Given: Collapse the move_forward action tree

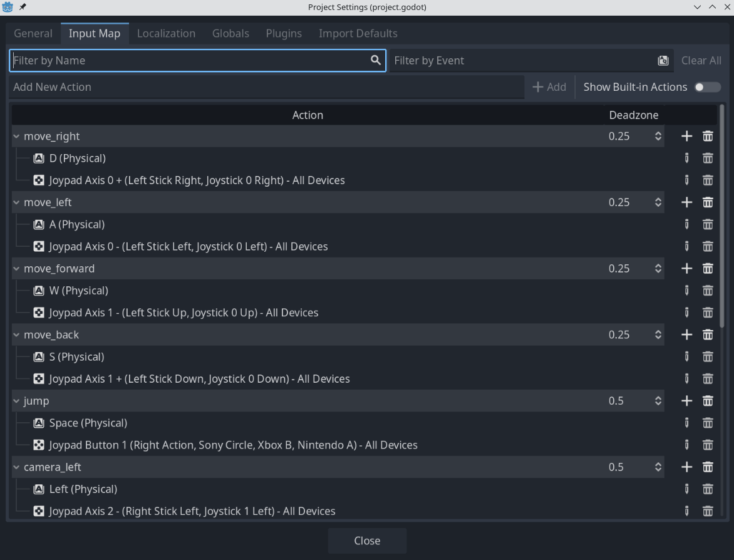Looking at the screenshot, I should [17, 269].
